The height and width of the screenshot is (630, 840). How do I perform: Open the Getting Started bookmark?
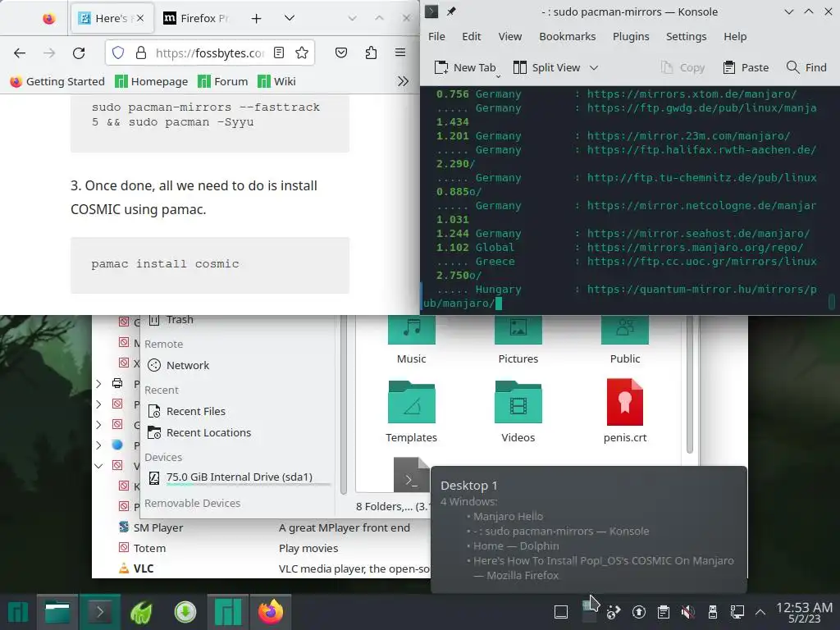coord(57,81)
